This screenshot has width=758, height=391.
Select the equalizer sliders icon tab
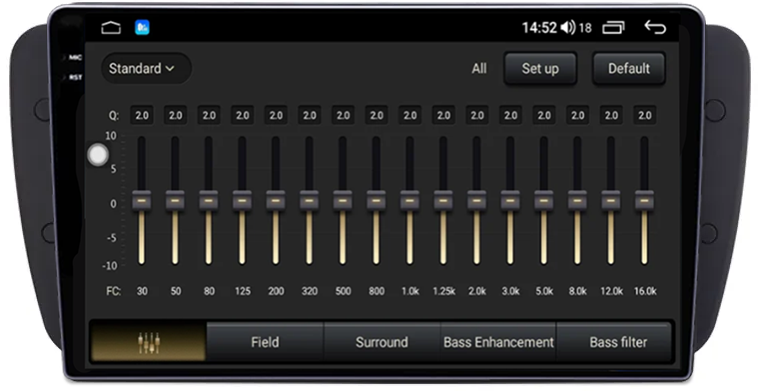click(148, 342)
